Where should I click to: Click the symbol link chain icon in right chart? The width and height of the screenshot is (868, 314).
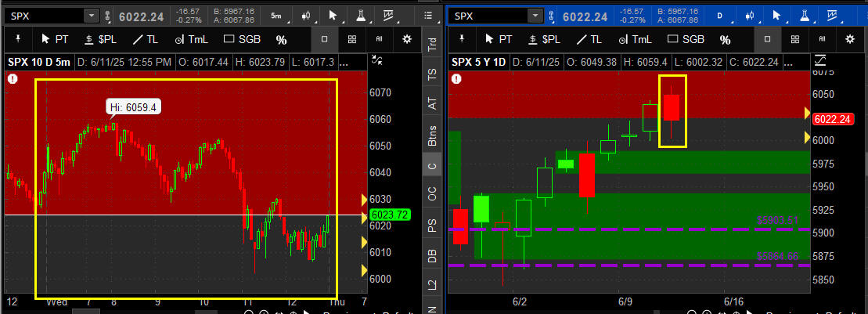tap(551, 16)
